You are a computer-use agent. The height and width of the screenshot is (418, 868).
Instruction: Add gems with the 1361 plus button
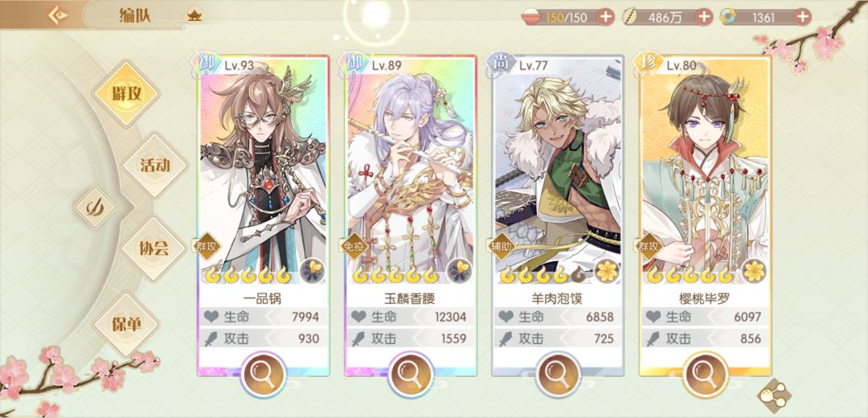pyautogui.click(x=803, y=17)
